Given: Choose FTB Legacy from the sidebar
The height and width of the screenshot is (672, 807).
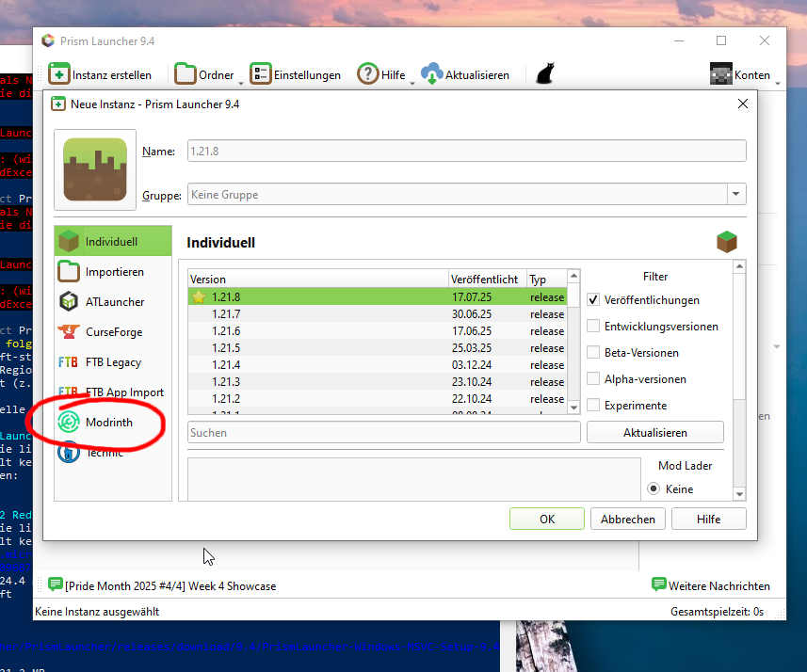Looking at the screenshot, I should [x=112, y=362].
